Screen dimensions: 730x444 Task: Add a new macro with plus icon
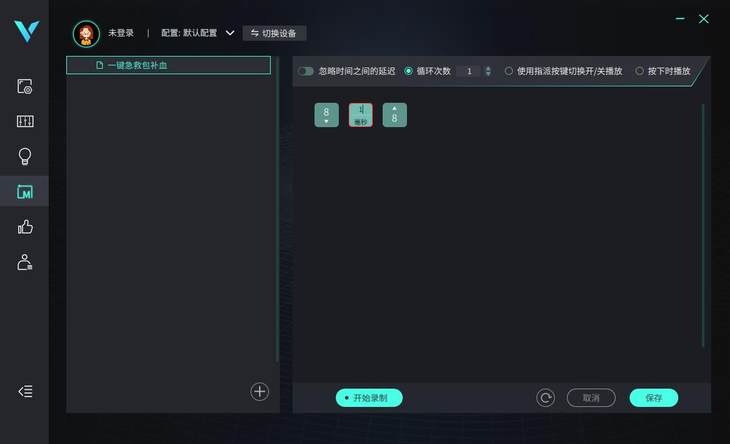pyautogui.click(x=260, y=392)
